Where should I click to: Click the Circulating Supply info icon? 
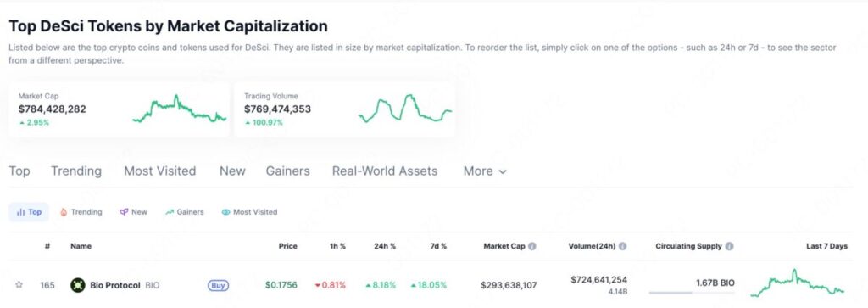tap(730, 247)
